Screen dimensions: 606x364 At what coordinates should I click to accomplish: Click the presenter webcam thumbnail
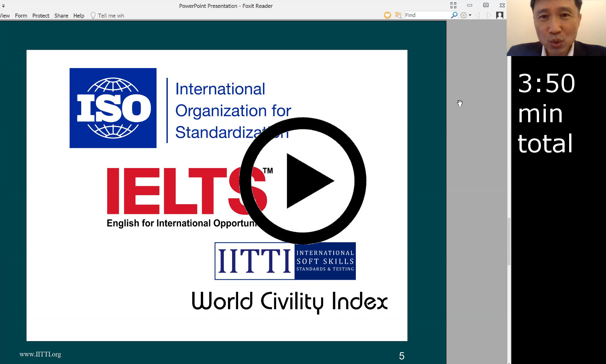pos(556,28)
